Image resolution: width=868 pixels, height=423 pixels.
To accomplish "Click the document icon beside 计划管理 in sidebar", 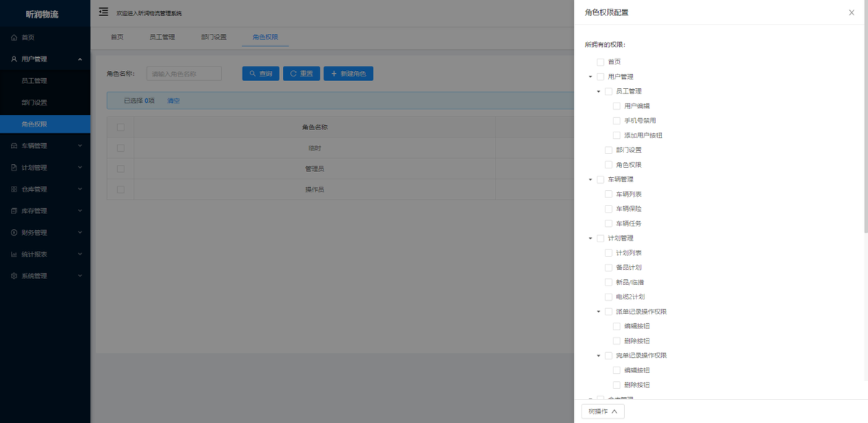I will click(14, 168).
